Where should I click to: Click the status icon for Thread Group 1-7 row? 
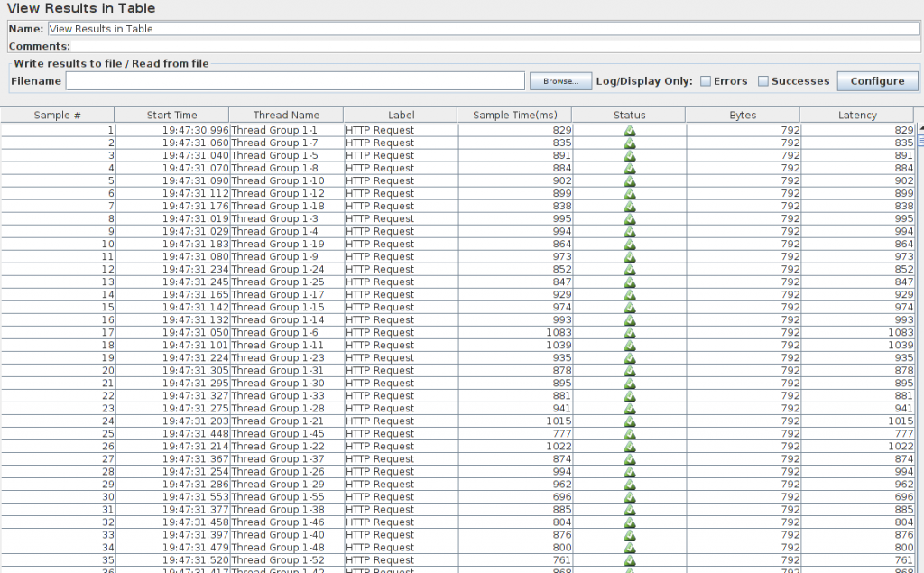630,143
